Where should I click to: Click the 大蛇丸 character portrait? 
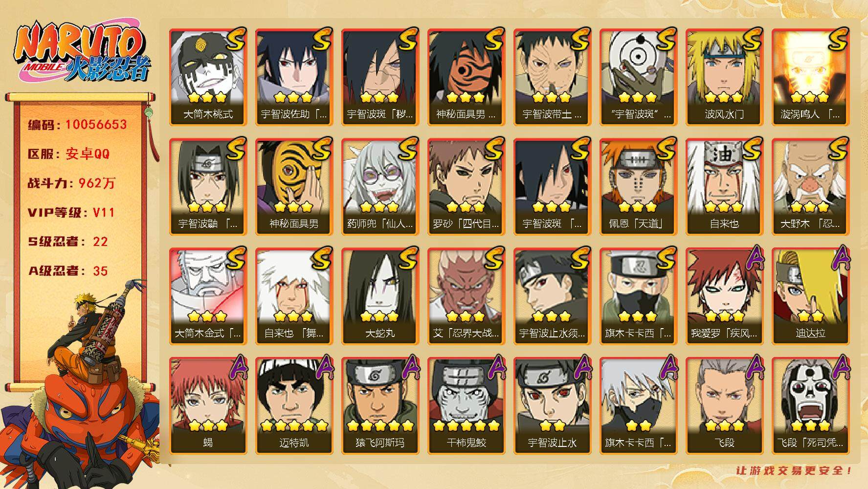point(380,296)
